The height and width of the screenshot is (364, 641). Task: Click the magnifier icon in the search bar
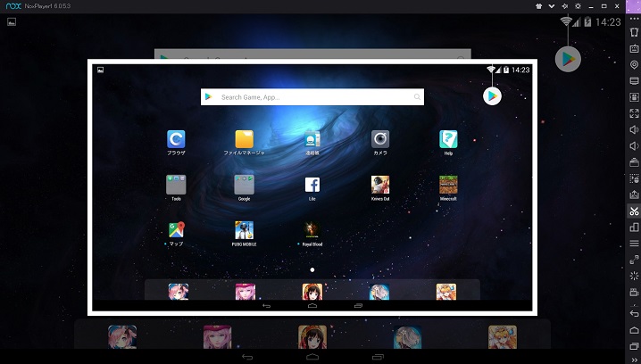pyautogui.click(x=416, y=96)
